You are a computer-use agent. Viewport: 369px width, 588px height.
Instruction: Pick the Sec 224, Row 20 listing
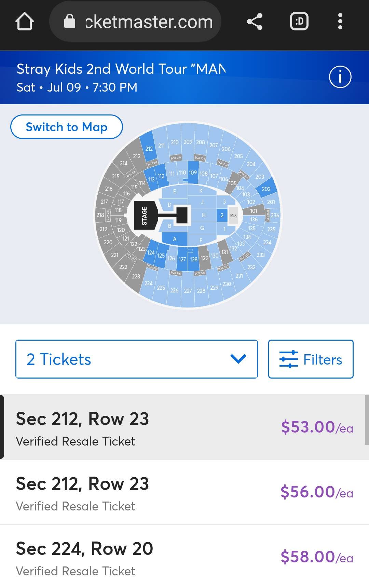184,557
